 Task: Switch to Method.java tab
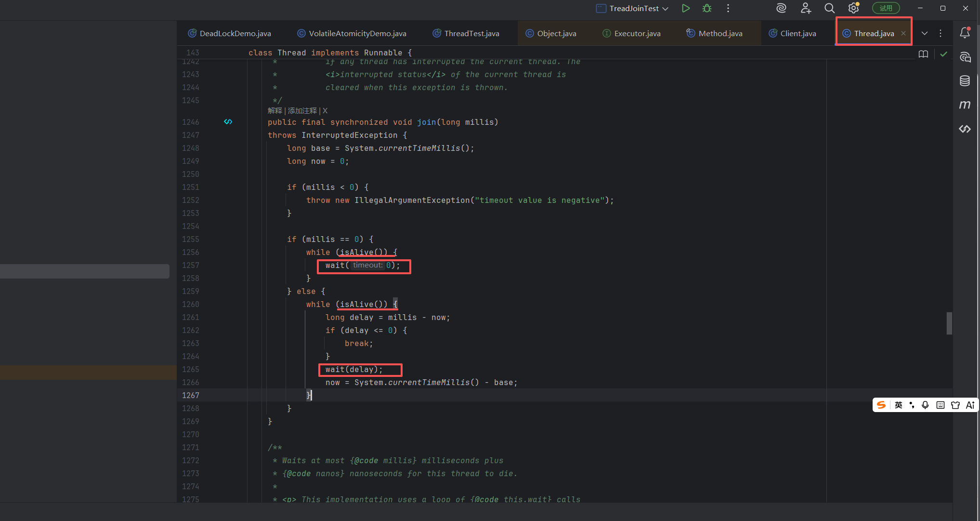point(715,33)
